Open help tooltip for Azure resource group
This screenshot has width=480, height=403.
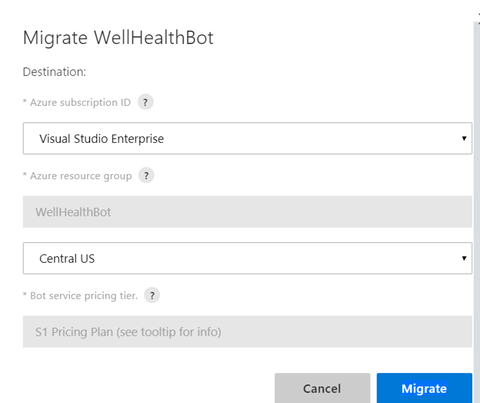coord(146,176)
